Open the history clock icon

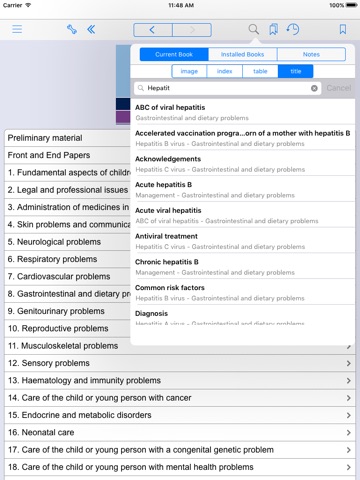click(293, 29)
